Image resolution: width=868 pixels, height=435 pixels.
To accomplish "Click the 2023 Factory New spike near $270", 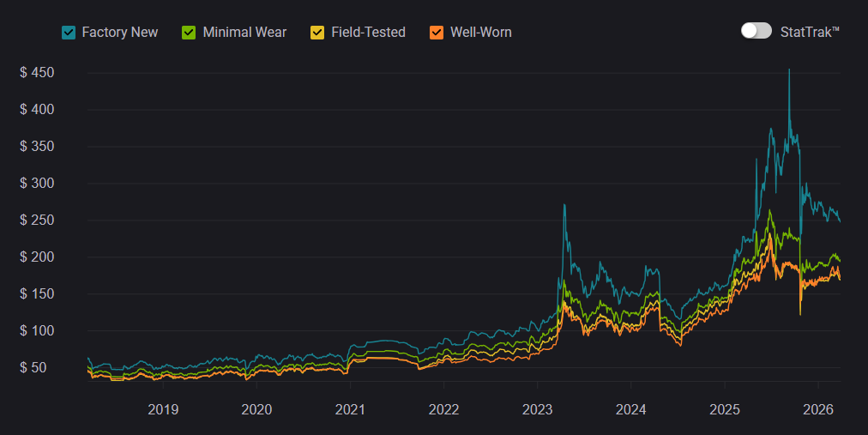I will pos(564,205).
